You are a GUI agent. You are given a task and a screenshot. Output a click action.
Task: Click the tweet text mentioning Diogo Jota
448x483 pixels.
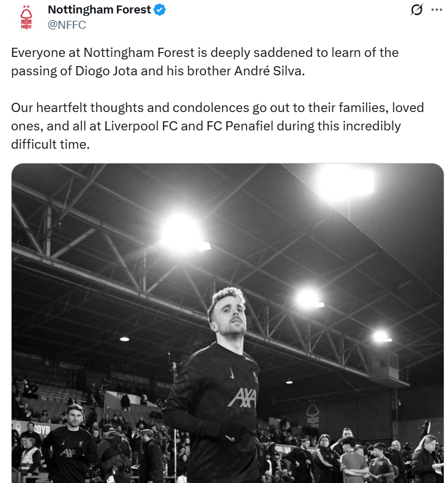[x=205, y=62]
